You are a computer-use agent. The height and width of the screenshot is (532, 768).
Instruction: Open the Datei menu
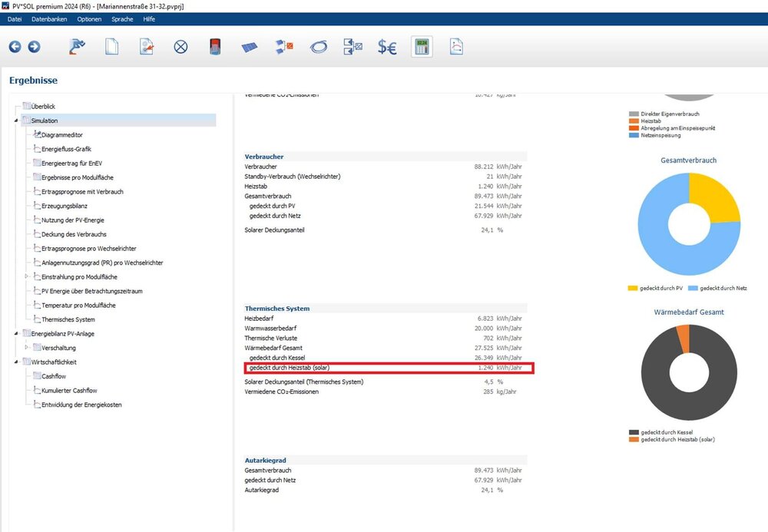(x=15, y=19)
